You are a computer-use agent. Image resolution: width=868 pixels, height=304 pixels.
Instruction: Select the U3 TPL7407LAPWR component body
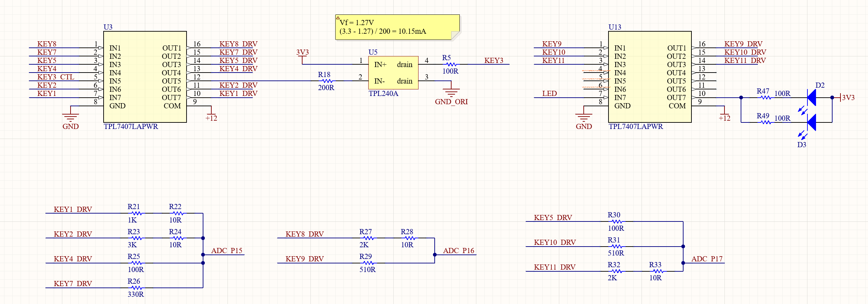click(x=145, y=77)
